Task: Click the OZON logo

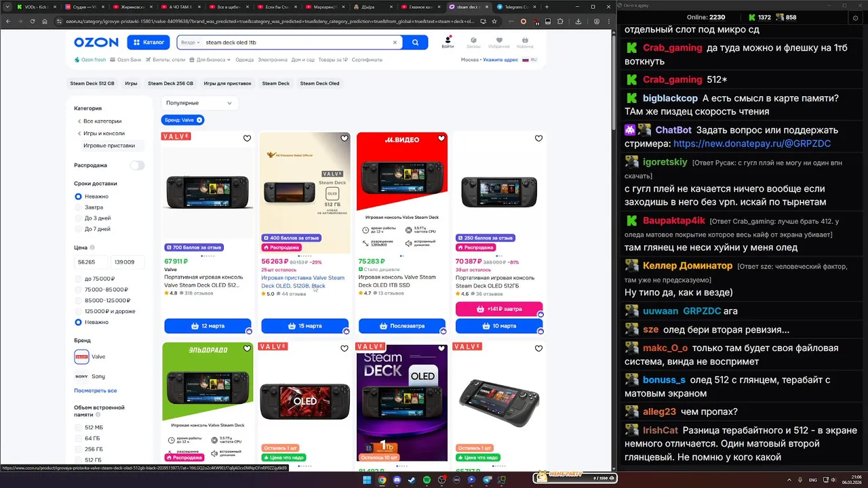Action: pyautogui.click(x=96, y=42)
